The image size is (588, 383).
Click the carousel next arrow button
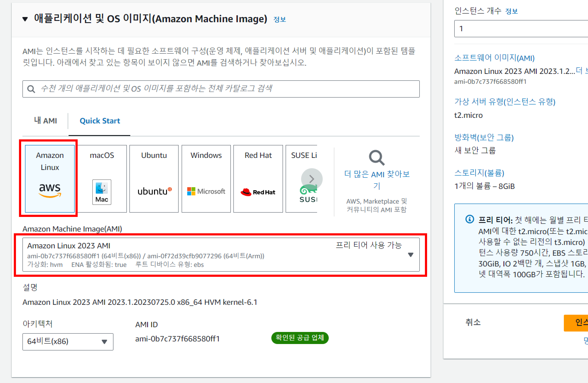tap(311, 179)
